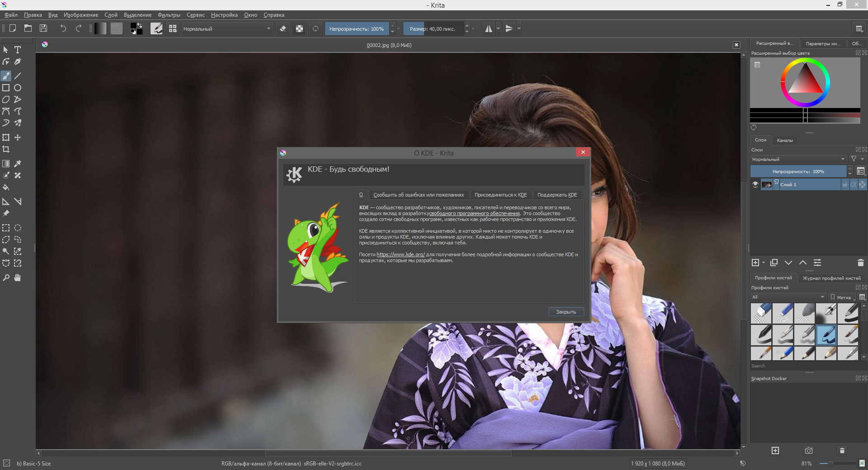The height and width of the screenshot is (470, 868).
Task: Switch to Журнал профилей кистей tab
Action: [831, 278]
